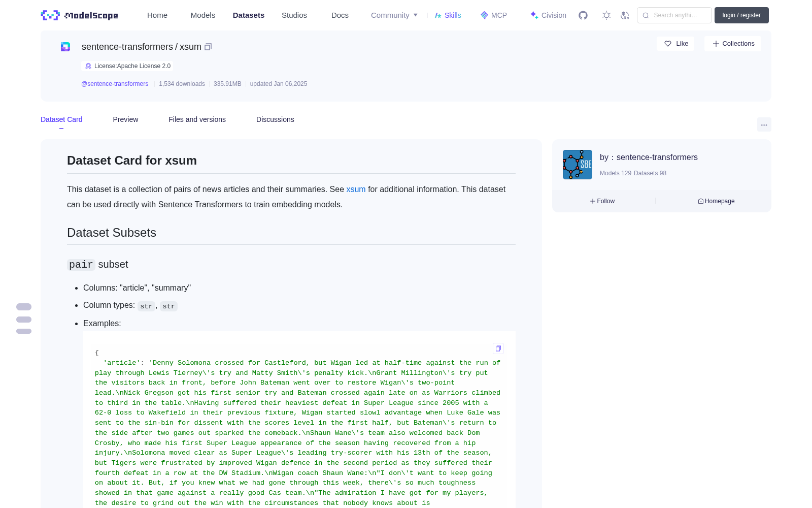Click the Datasets 98 count
Screen dimensions: 812x508
point(650,173)
